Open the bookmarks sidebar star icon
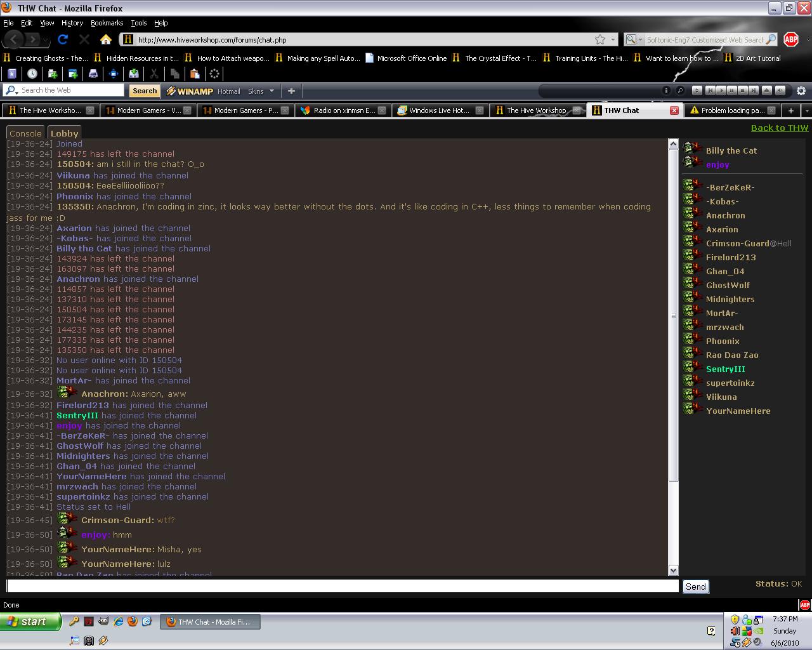The width and height of the screenshot is (812, 650). click(11, 74)
